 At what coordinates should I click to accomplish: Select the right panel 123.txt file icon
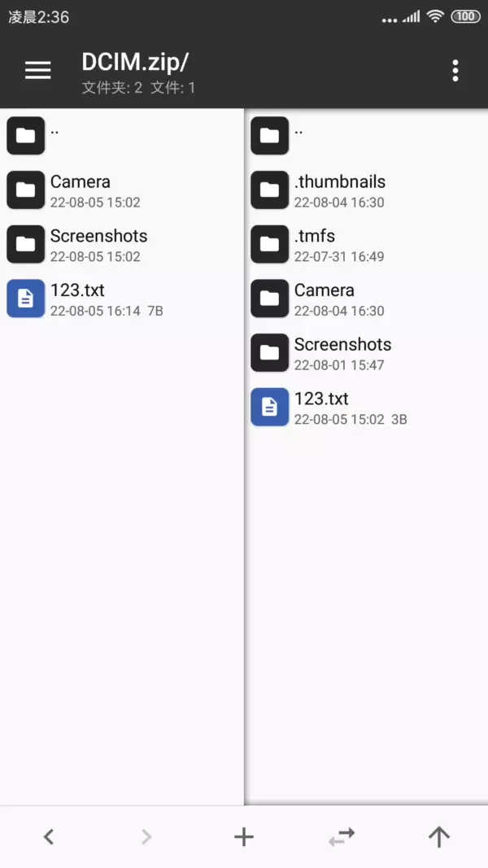270,407
